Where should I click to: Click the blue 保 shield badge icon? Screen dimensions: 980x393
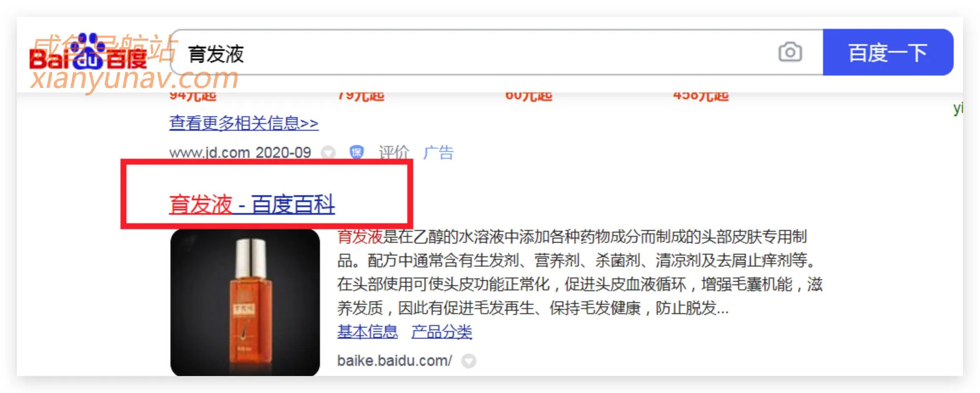coord(356,152)
